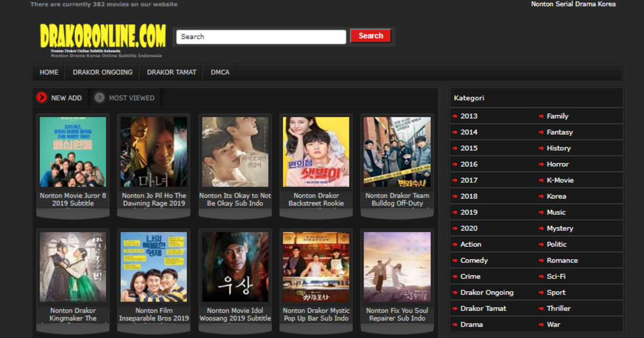Select the 2013 category

[x=469, y=116]
